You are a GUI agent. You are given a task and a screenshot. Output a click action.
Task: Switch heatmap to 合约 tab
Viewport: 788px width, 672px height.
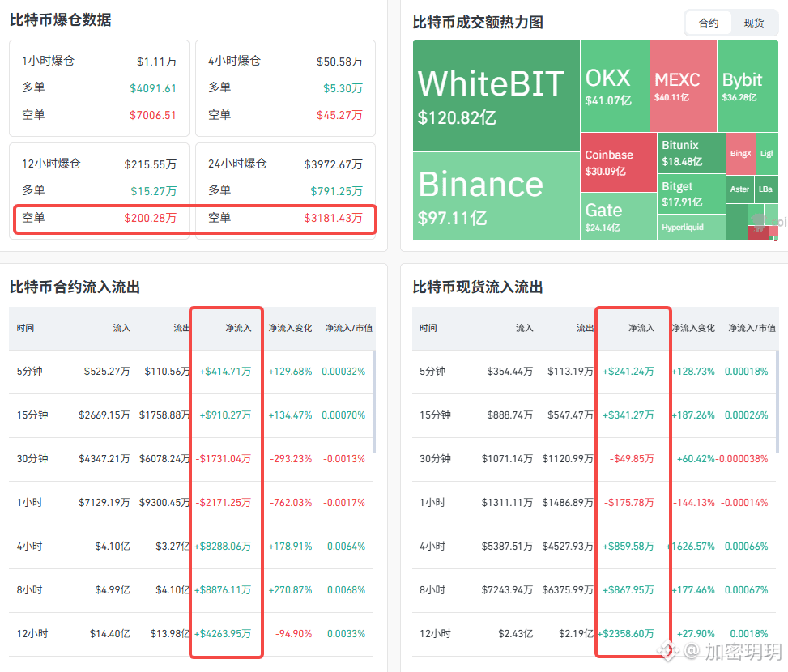point(709,23)
